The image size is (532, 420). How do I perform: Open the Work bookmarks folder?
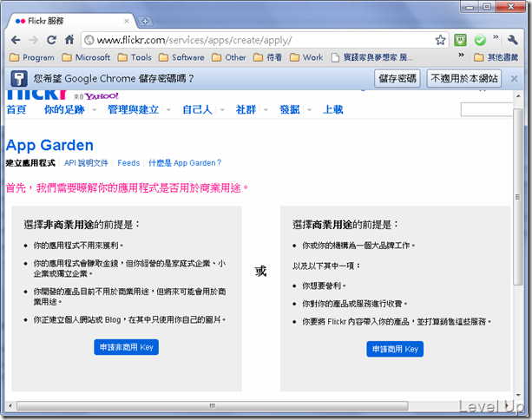pyautogui.click(x=306, y=57)
